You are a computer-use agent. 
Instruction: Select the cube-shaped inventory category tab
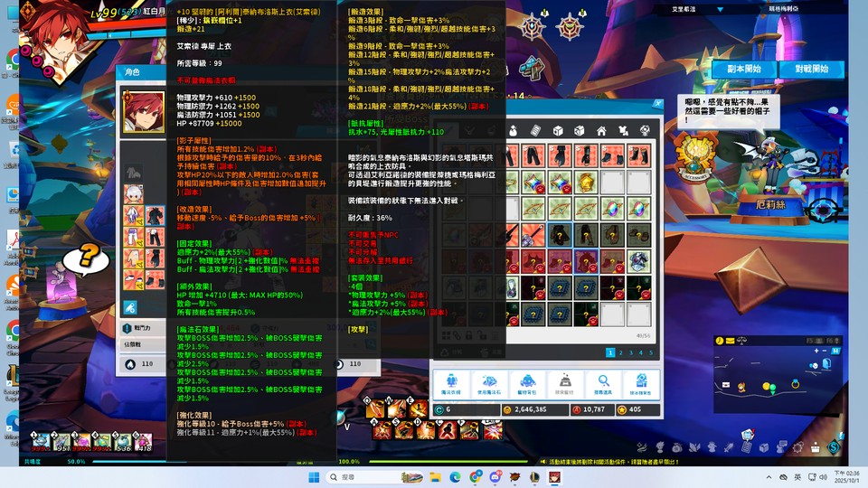[x=558, y=131]
